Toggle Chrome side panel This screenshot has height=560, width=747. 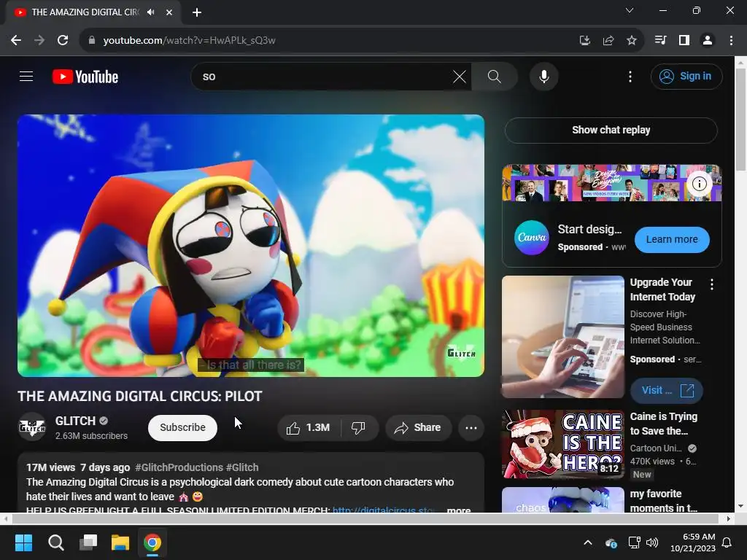pos(684,41)
